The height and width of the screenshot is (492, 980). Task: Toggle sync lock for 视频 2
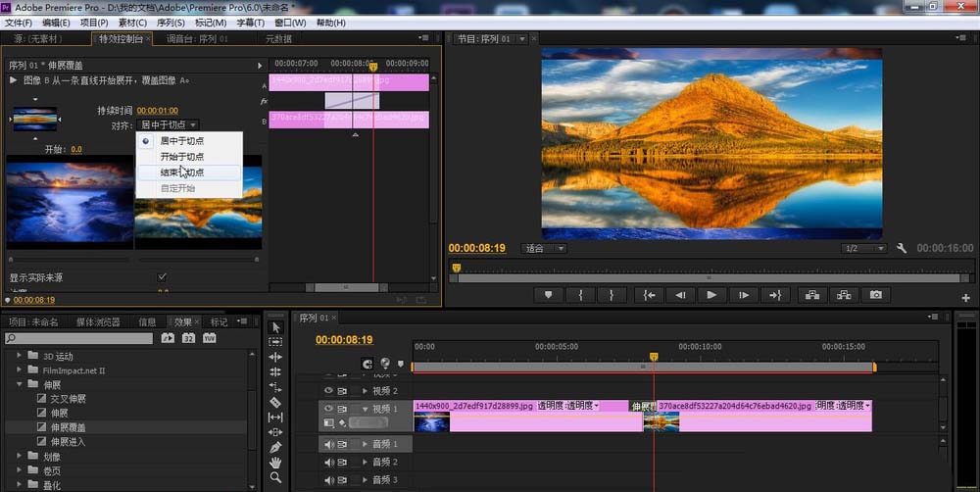tap(342, 391)
